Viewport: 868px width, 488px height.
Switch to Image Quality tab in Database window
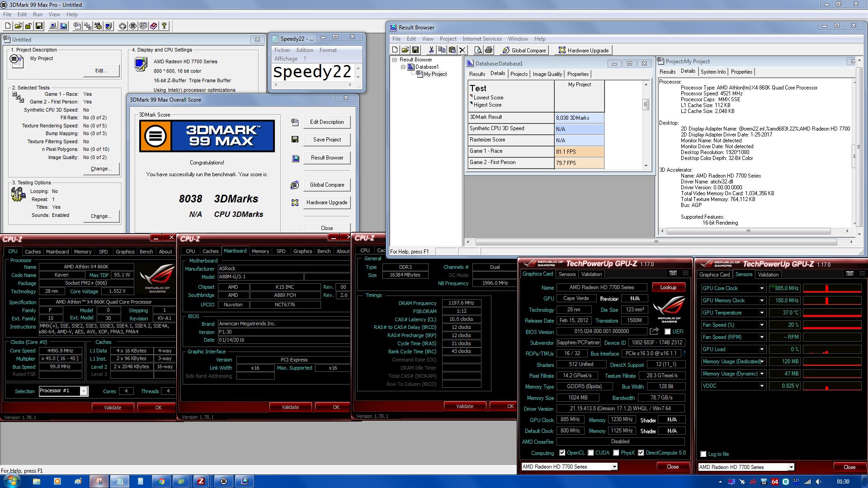[547, 74]
